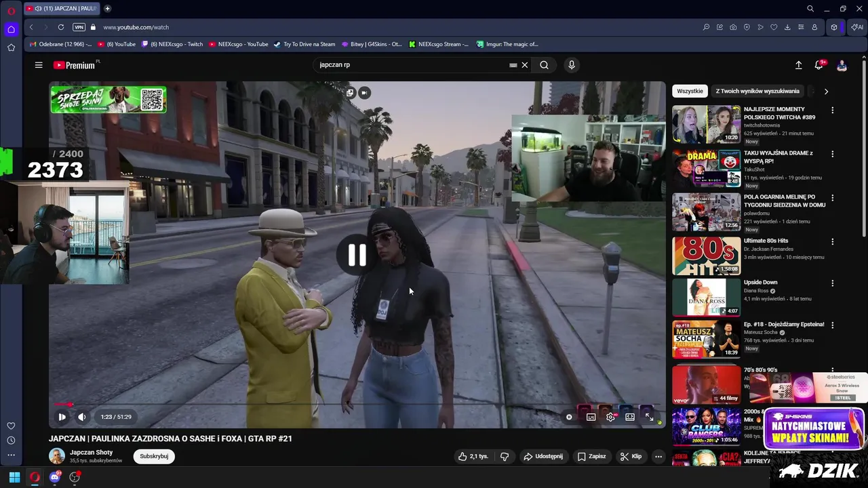Open Windows Start menu
The width and height of the screenshot is (868, 488).
pos(14,477)
